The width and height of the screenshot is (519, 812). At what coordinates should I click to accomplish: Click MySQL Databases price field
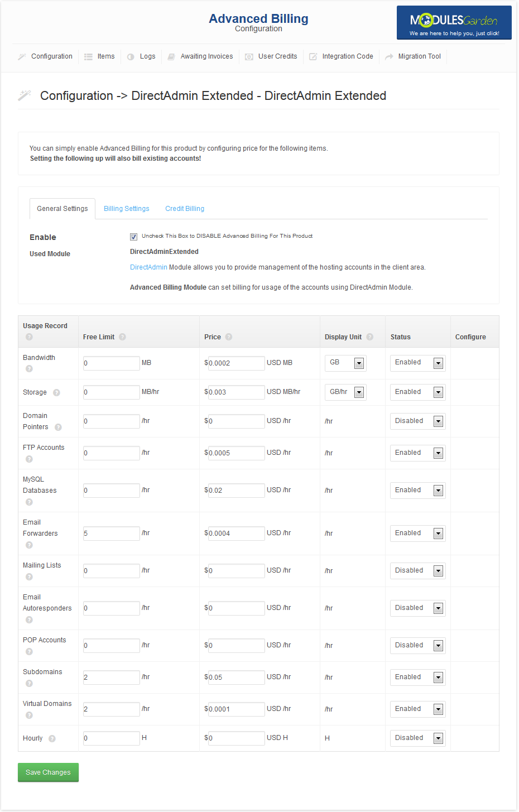[236, 491]
